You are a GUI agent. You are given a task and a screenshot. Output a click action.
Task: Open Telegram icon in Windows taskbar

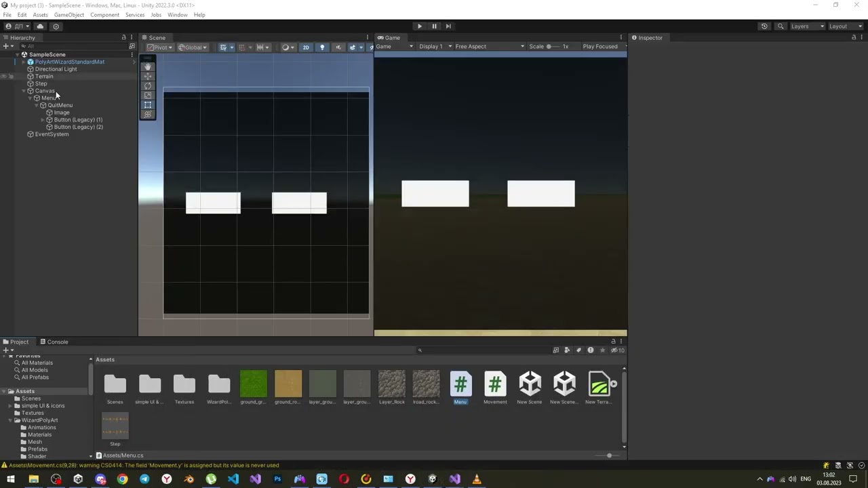[x=144, y=479]
